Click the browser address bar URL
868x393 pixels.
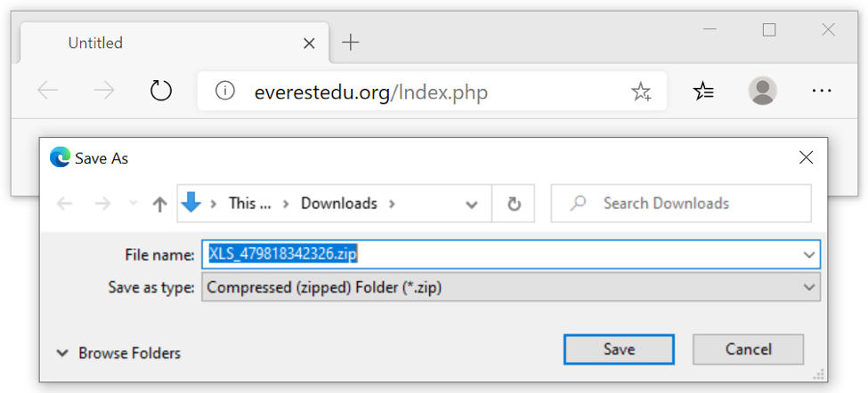[370, 92]
